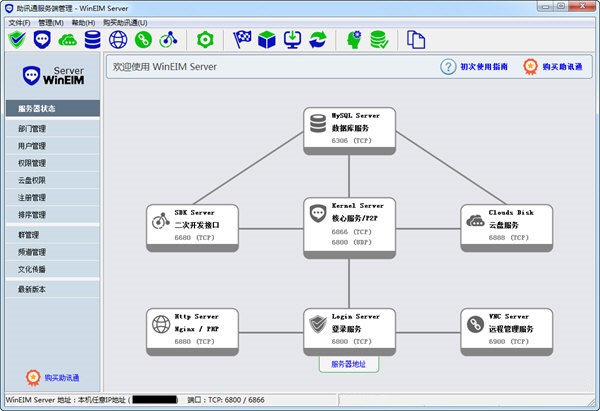Select 部门管理 in the sidebar
The width and height of the screenshot is (600, 411).
[x=32, y=129]
